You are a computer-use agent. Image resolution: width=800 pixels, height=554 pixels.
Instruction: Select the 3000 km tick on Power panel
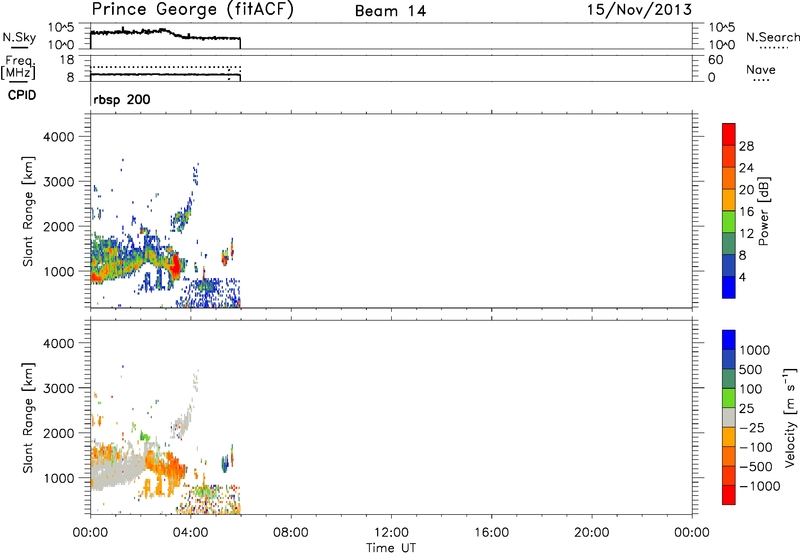(58, 182)
